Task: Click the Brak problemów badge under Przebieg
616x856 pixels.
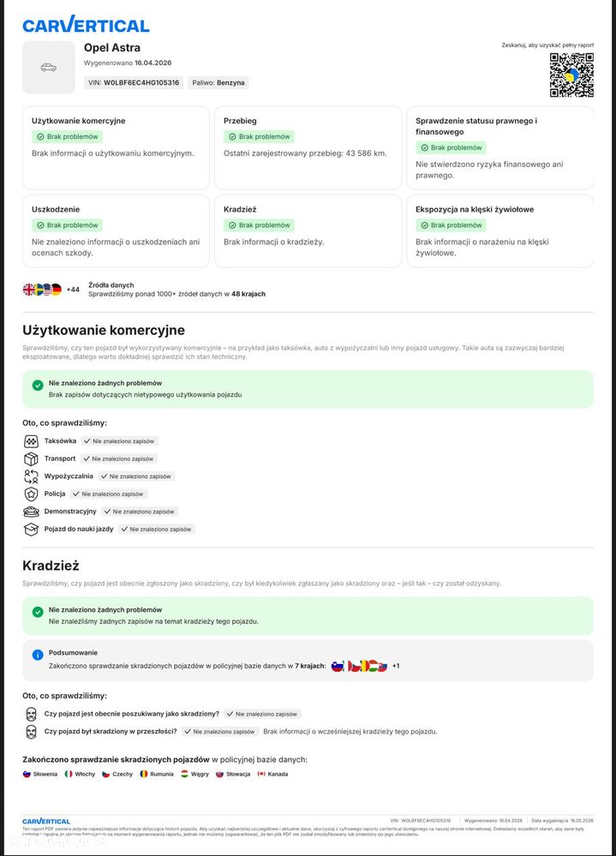Action: click(x=259, y=137)
